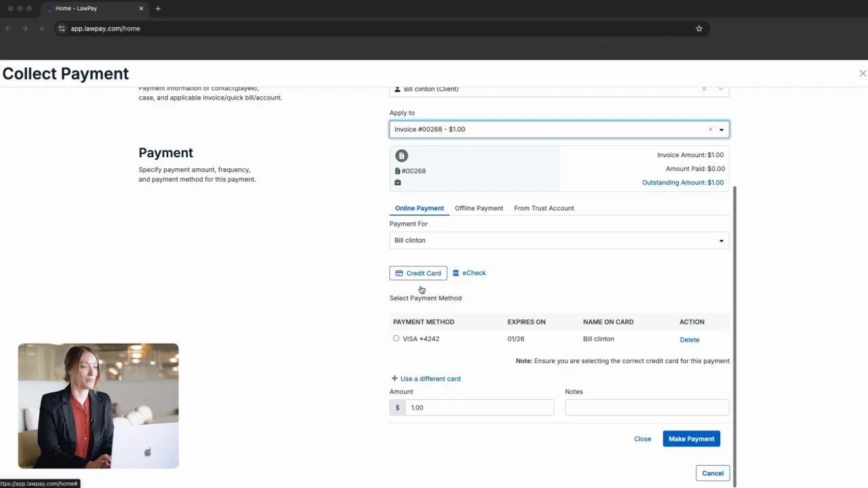This screenshot has width=868, height=488.
Task: Close the Home - LawPay tab
Action: click(x=141, y=8)
